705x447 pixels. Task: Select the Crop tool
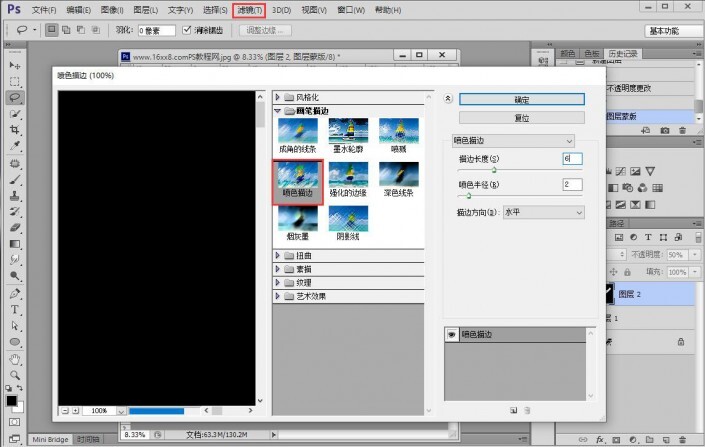[15, 130]
